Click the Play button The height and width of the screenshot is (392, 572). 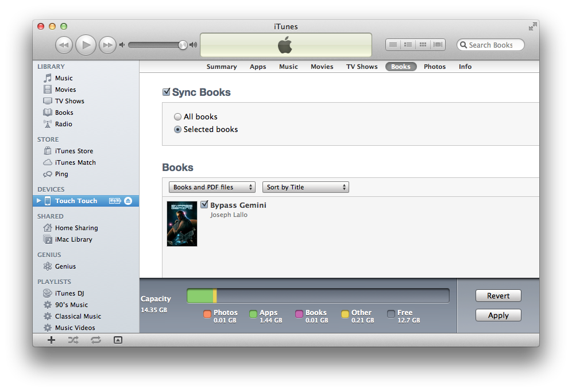pyautogui.click(x=86, y=45)
